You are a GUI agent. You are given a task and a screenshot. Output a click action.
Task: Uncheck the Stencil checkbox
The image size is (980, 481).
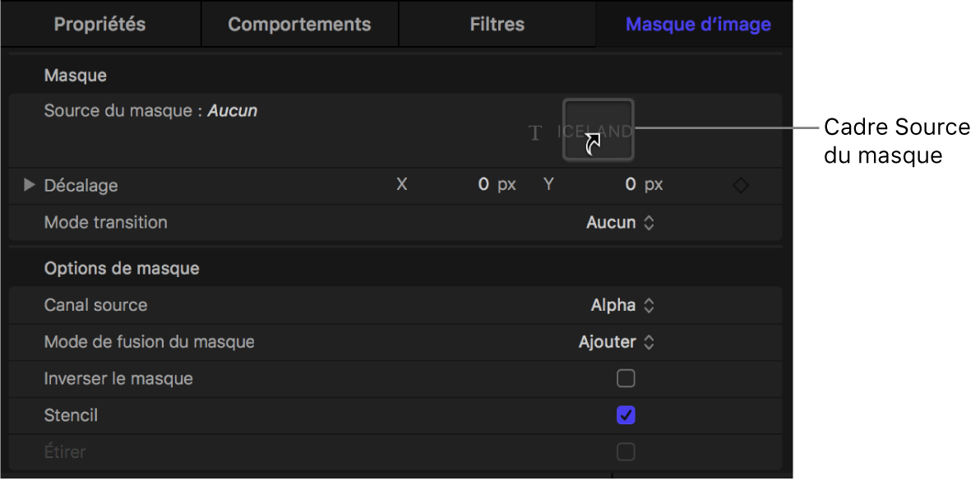coord(626,415)
